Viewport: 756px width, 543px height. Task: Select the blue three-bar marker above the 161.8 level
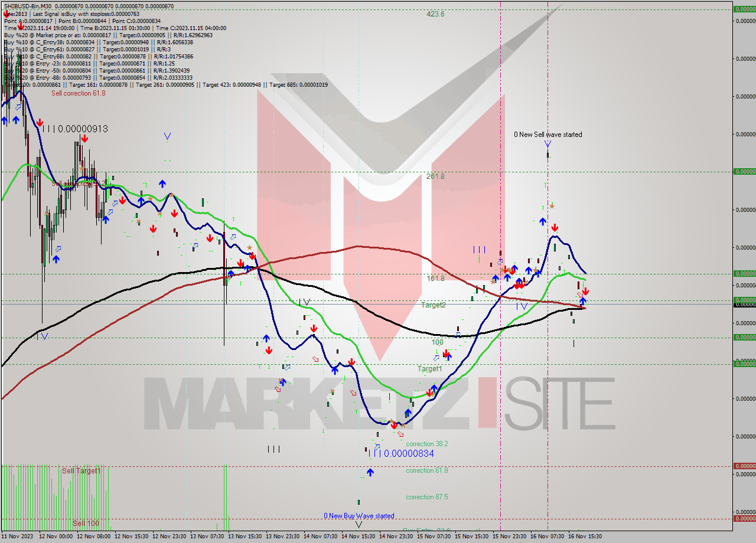point(479,250)
